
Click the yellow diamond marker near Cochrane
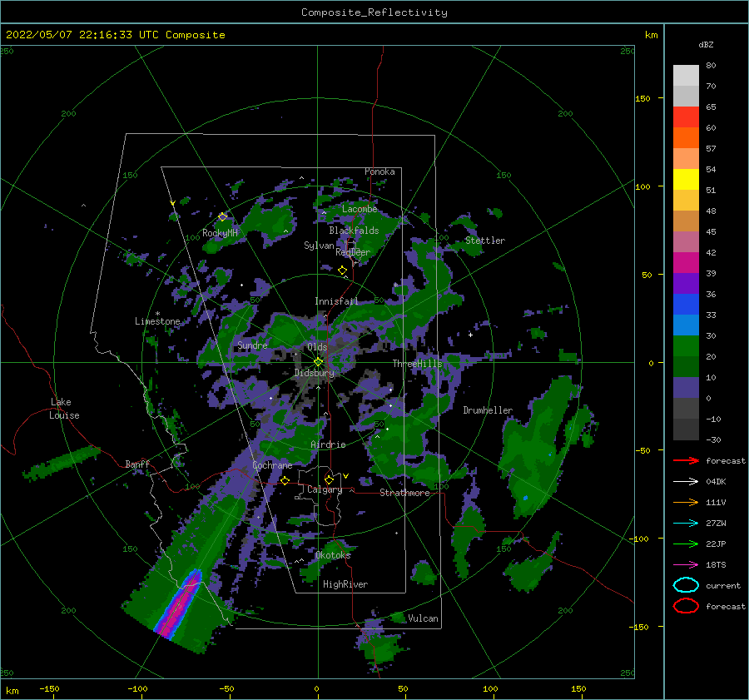pos(285,480)
